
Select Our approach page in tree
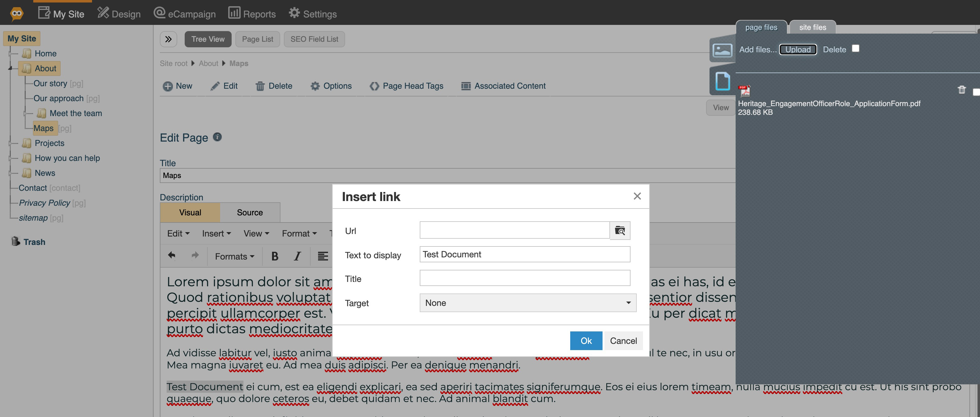58,98
